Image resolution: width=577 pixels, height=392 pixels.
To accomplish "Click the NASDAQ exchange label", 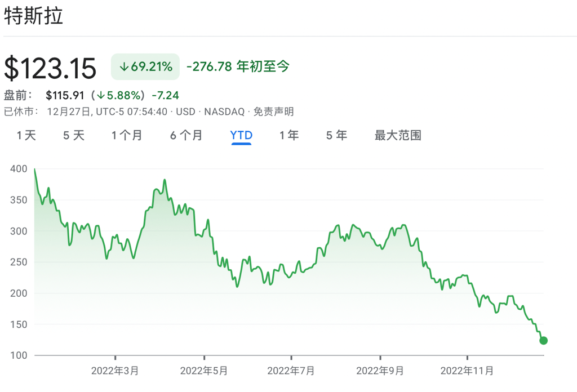I will pyautogui.click(x=225, y=111).
